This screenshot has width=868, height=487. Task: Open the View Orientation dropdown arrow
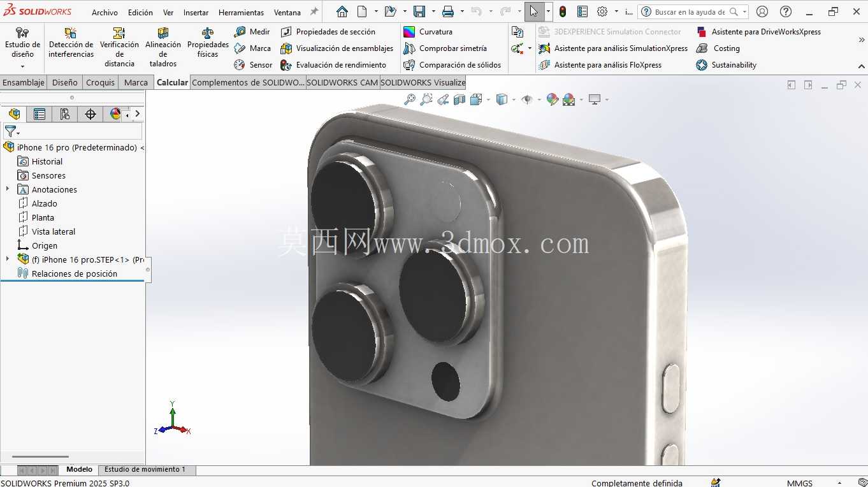(x=488, y=99)
